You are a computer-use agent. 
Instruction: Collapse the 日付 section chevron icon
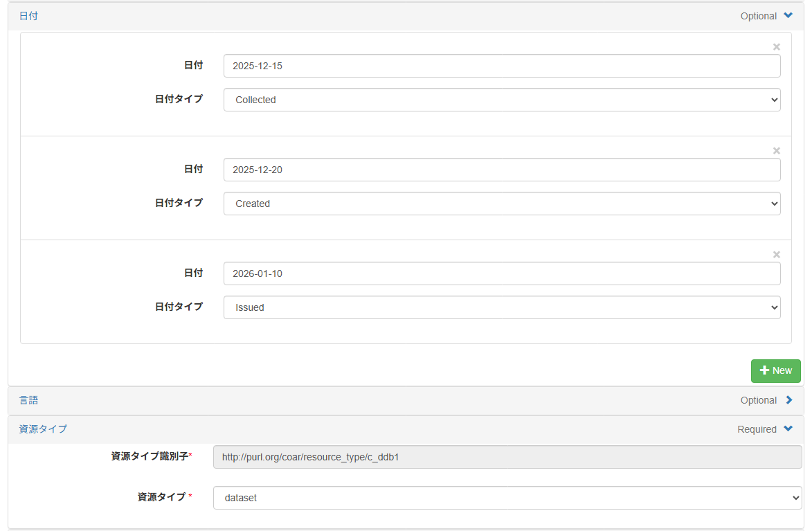coord(788,16)
